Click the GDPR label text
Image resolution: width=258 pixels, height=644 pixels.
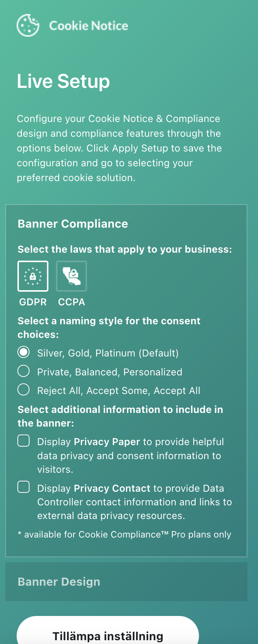click(x=33, y=302)
